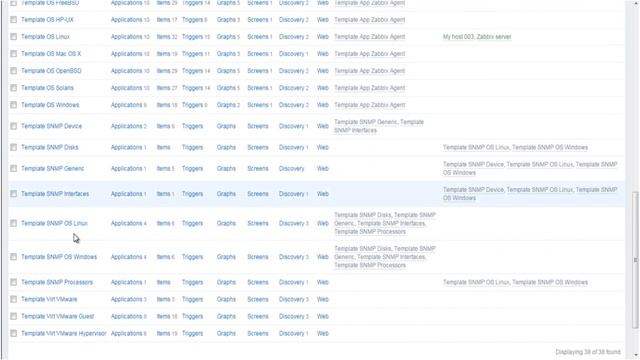Open the Template OS Windows template
Viewport: 640px width, 360px height.
click(50, 105)
